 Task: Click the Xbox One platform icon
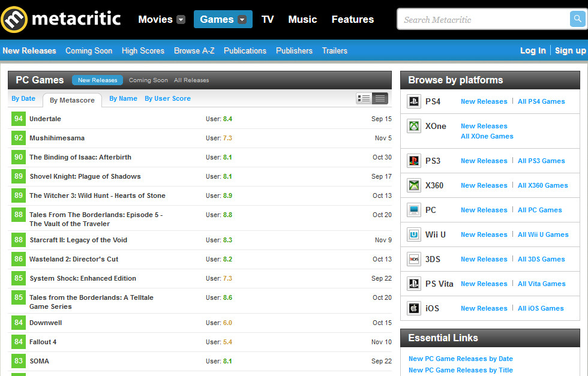point(414,126)
